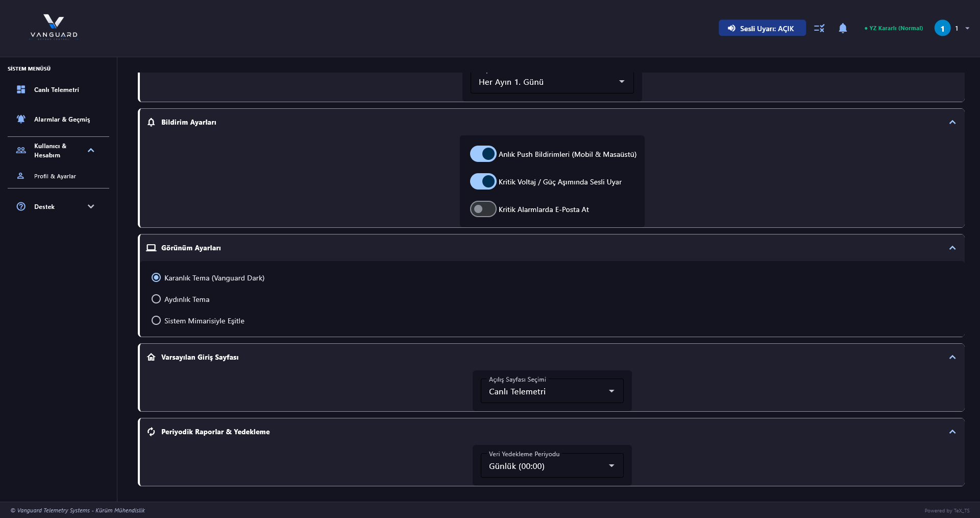The height and width of the screenshot is (518, 980).
Task: Select Aydınlık Tema radio option
Action: [156, 299]
